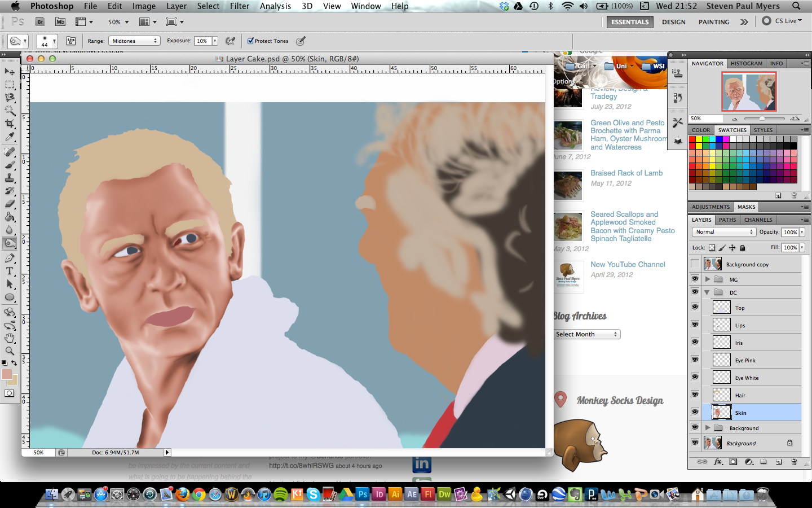Select the Eyedropper tool
Viewport: 812px width, 508px height.
tap(10, 137)
